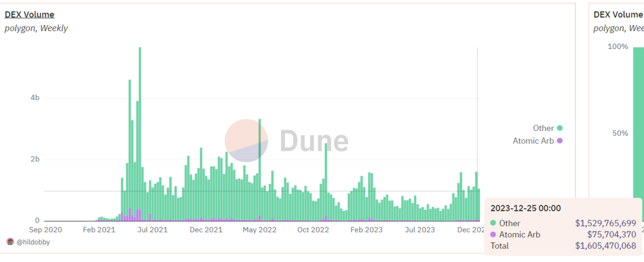Click the Dune watermark text
Screen dimensions: 644x262
314,141
